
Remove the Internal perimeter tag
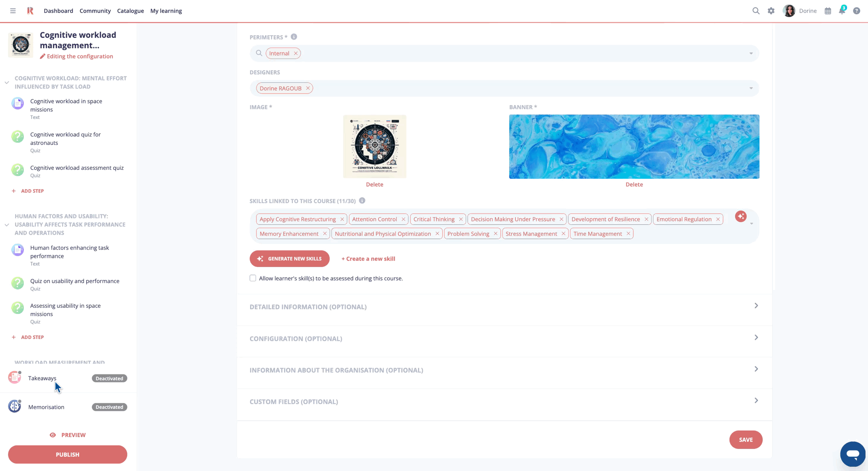296,53
